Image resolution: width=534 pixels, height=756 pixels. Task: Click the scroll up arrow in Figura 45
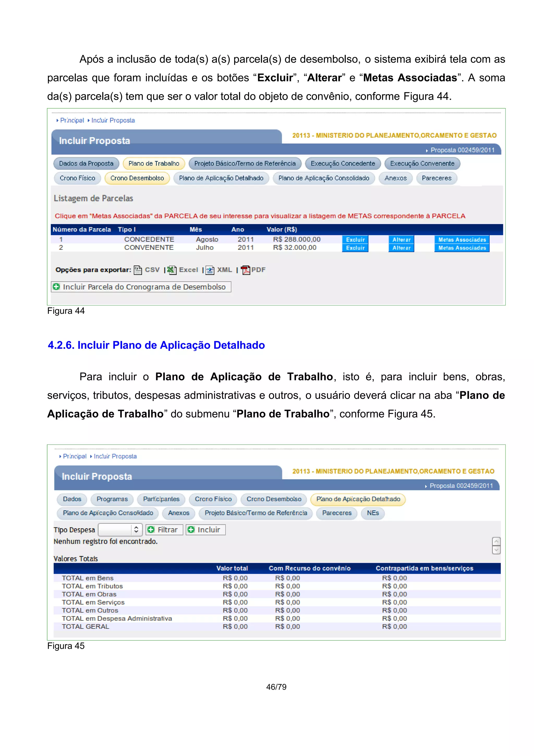pos(496,541)
